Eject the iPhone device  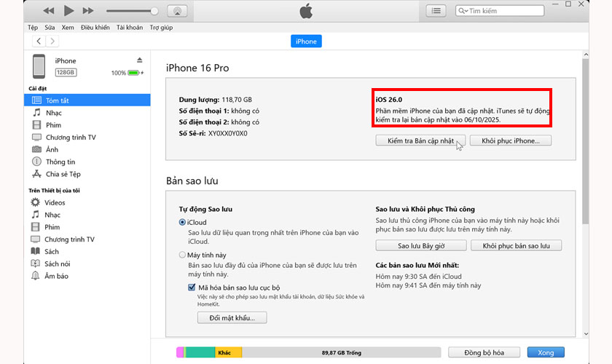(x=139, y=60)
